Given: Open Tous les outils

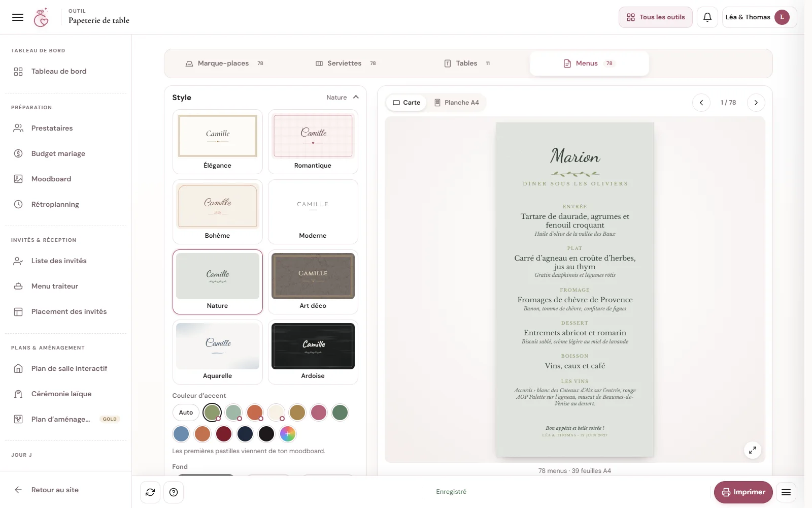Looking at the screenshot, I should click(x=655, y=17).
